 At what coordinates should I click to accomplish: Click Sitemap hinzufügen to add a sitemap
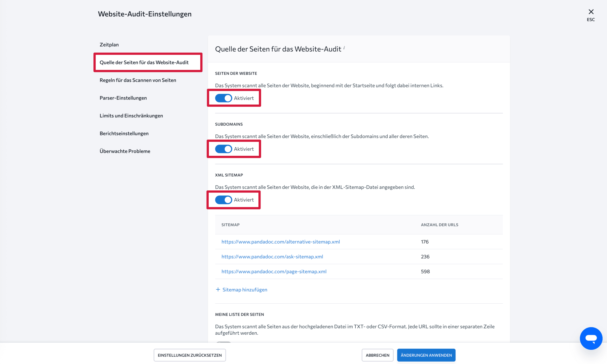point(245,289)
